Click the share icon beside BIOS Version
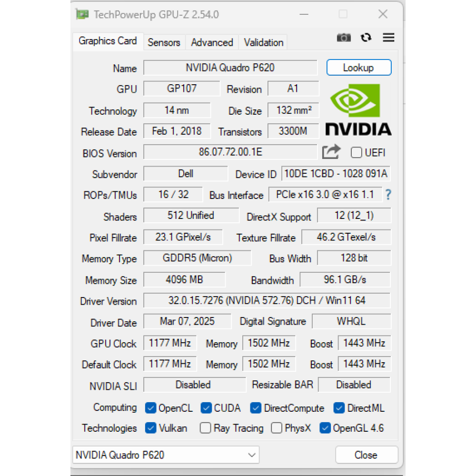Image resolution: width=476 pixels, height=476 pixels. point(331,151)
